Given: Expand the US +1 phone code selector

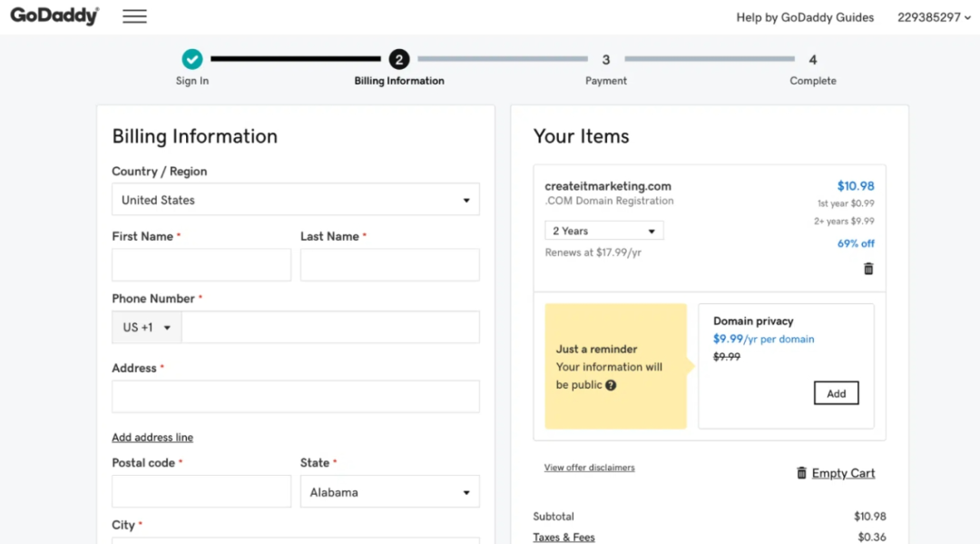Looking at the screenshot, I should [x=147, y=328].
